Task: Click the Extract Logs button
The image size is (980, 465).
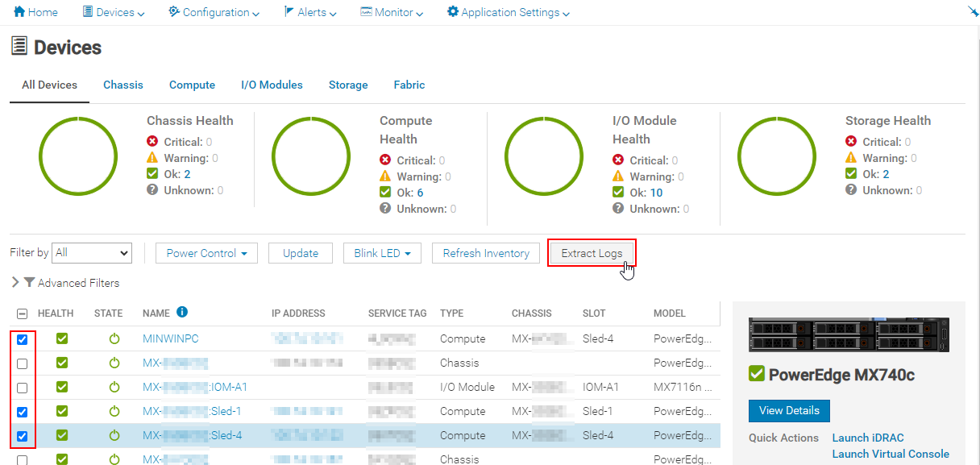Action: (x=592, y=252)
